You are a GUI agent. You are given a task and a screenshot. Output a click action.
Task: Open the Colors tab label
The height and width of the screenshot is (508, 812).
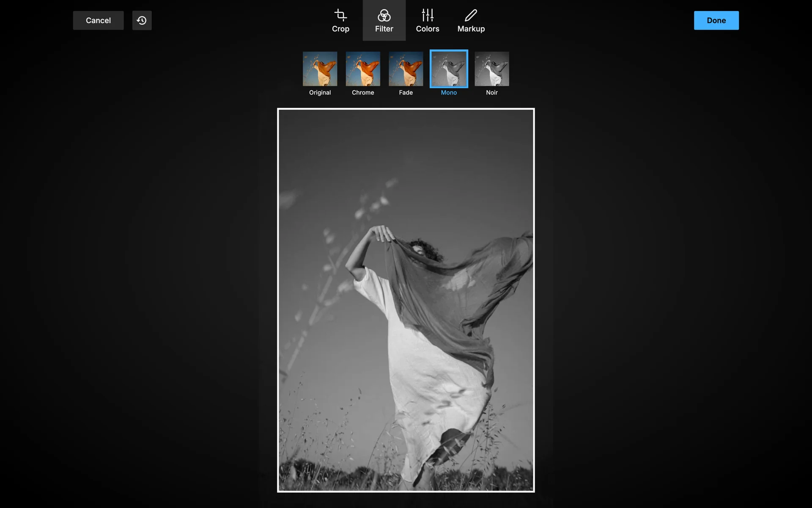pos(428,29)
